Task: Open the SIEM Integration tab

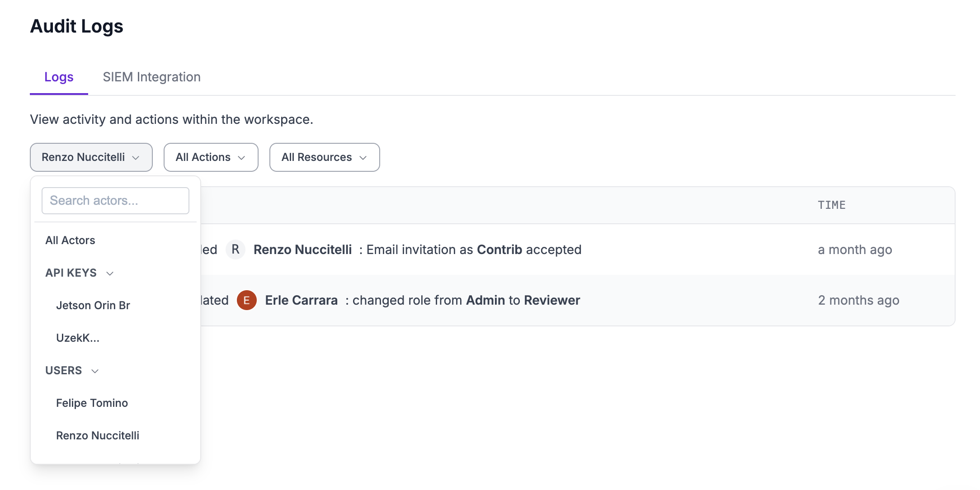Action: pos(151,77)
